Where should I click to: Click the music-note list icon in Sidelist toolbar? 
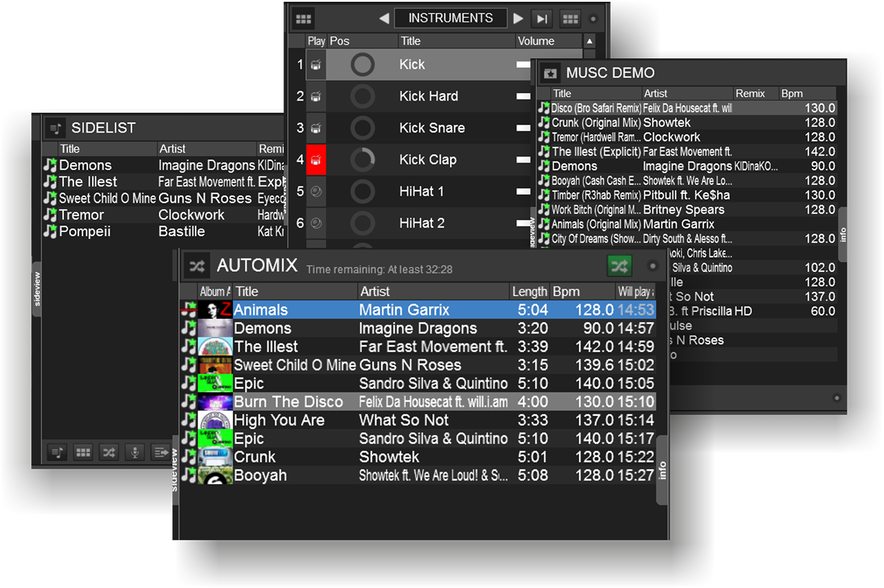[57, 452]
